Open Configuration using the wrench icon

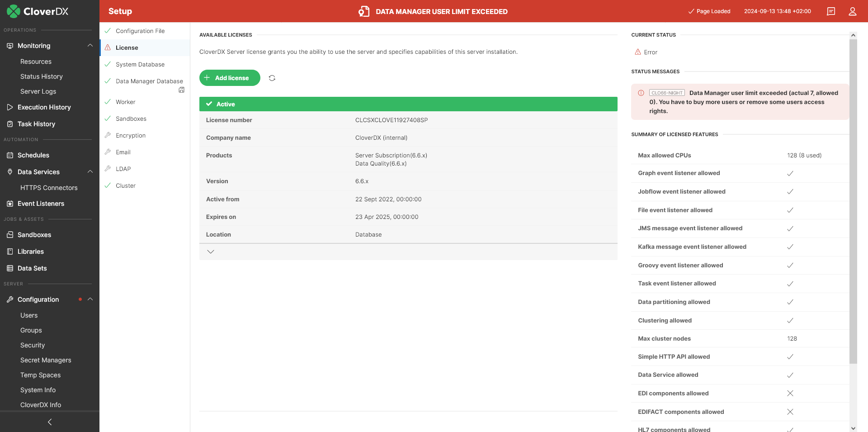(9, 299)
